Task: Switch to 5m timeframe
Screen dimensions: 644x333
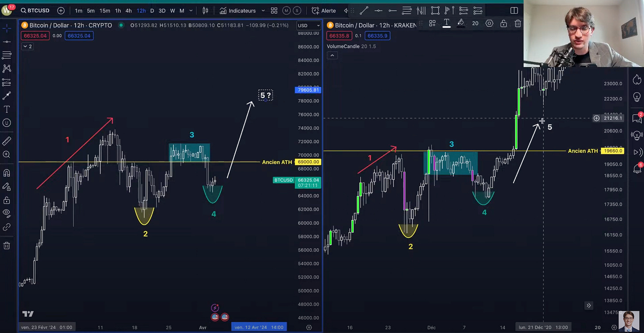Action: [x=91, y=11]
